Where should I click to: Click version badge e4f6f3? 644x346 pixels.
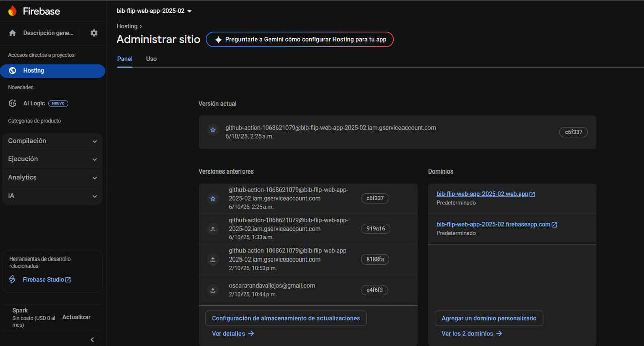click(375, 290)
